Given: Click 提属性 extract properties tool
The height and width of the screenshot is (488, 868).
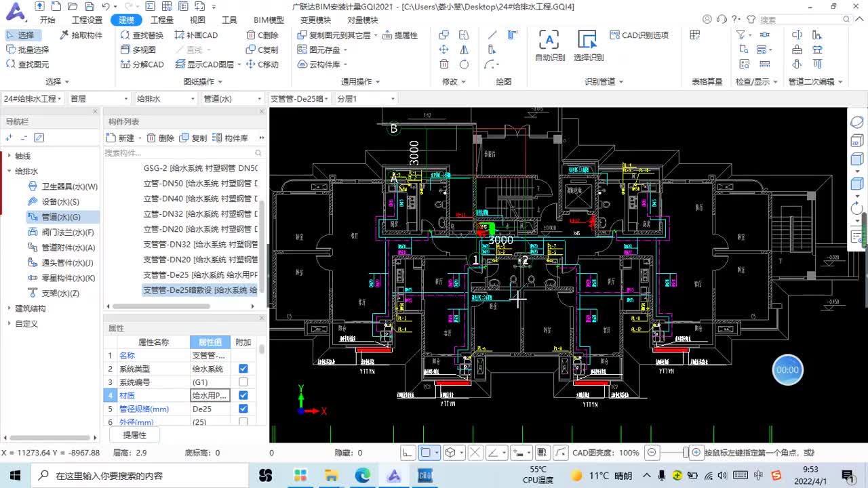Looking at the screenshot, I should click(x=400, y=35).
